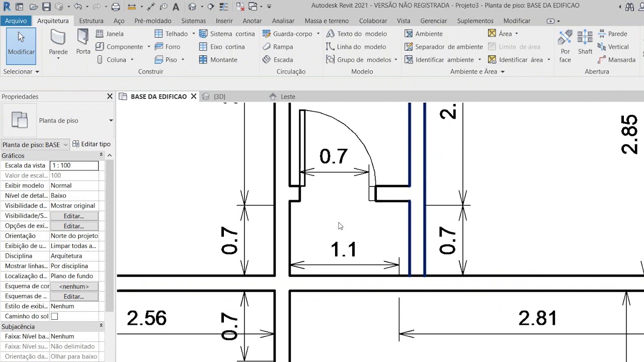Click the Nível de detalhe Baixo value
The height and width of the screenshot is (362, 644).
coord(74,196)
